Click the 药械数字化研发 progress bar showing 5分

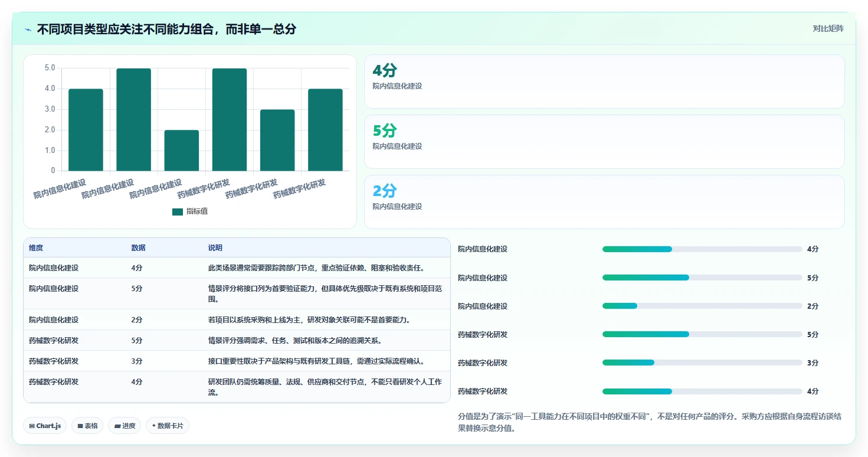(702, 334)
